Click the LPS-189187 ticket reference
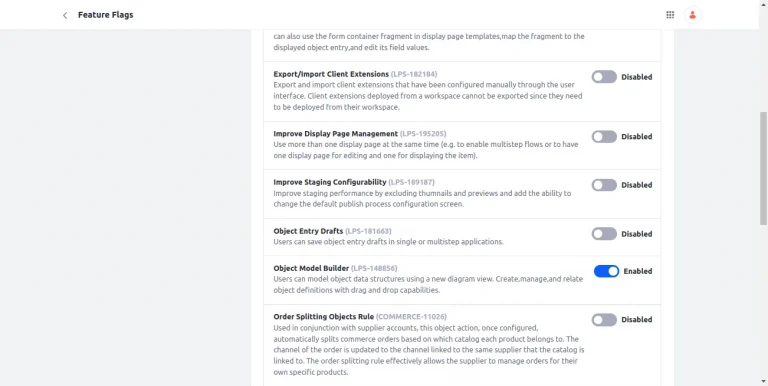The height and width of the screenshot is (386, 768). click(x=411, y=182)
